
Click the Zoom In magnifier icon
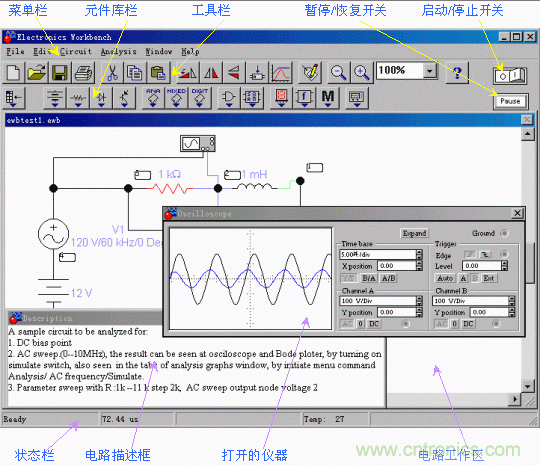(x=362, y=73)
